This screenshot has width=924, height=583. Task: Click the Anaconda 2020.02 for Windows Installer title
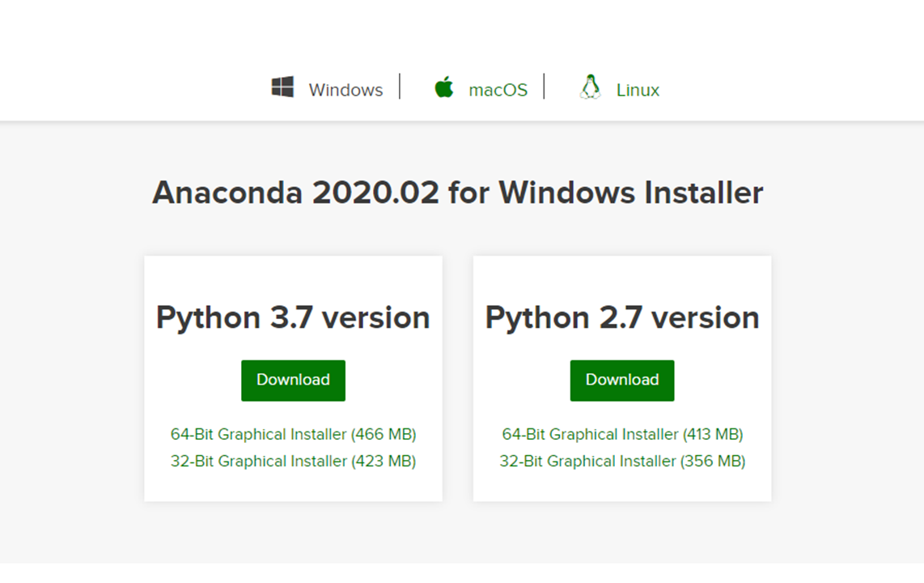(458, 193)
